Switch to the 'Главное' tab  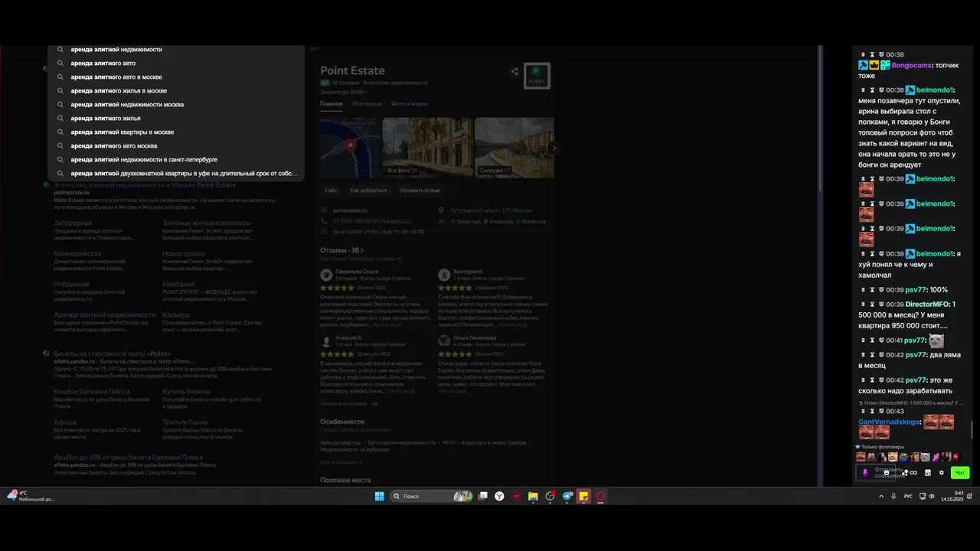[332, 103]
